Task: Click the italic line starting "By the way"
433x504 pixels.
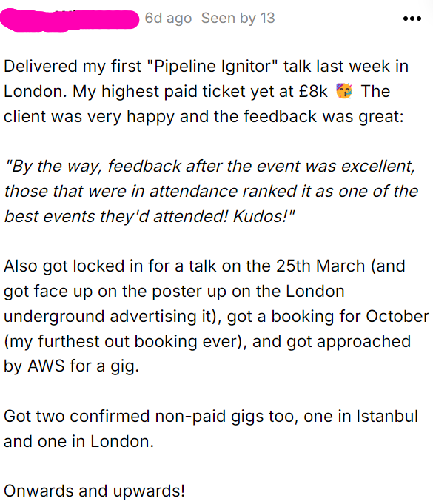Action: coord(210,167)
